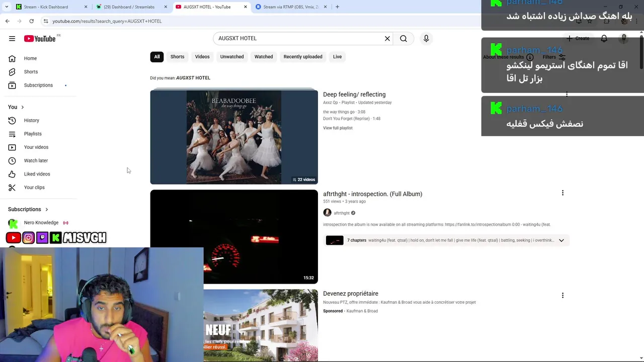This screenshot has height=362, width=644.
Task: Open a new browser tab
Action: pos(337,7)
